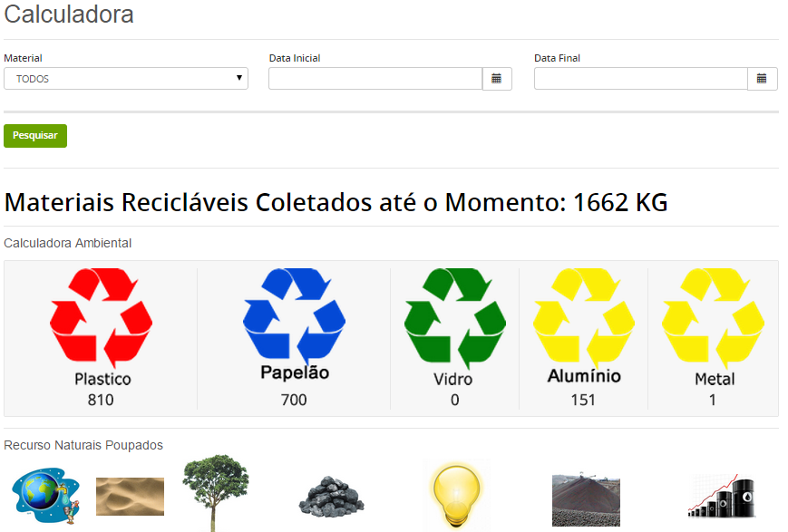This screenshot has height=532, width=788.
Task: Click the globe water resource image
Action: (45, 497)
